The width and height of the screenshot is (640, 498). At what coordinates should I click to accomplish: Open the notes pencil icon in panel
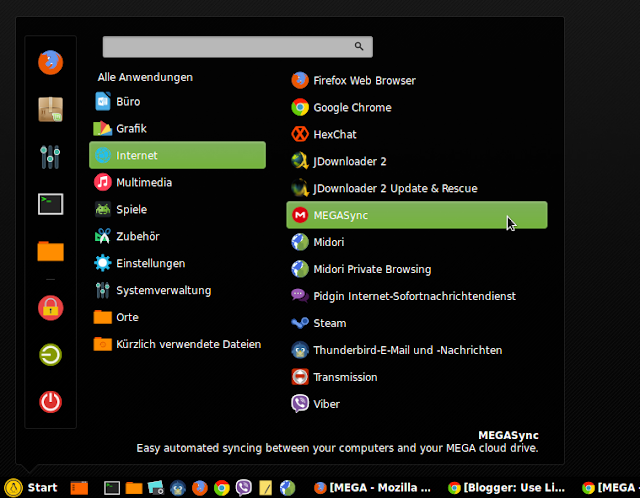click(265, 488)
